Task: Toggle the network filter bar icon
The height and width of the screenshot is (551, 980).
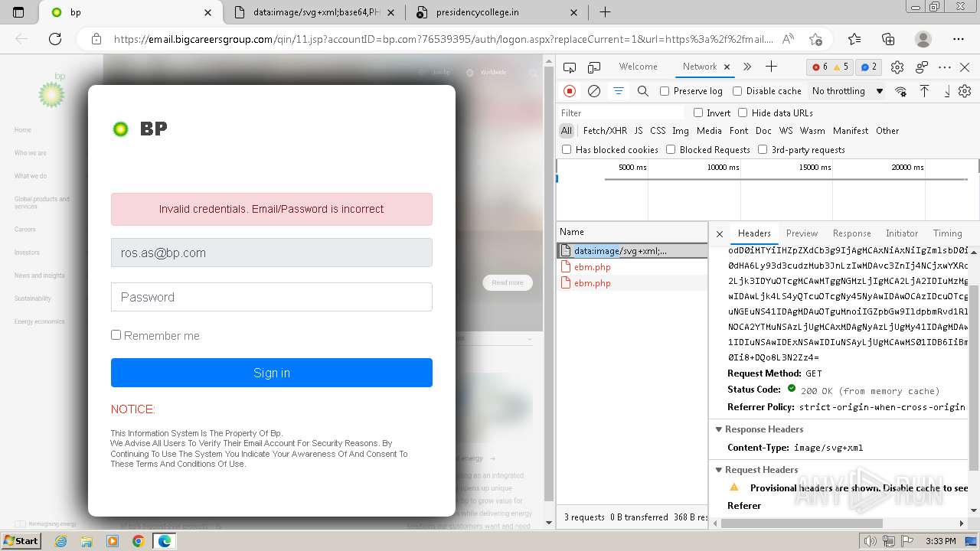Action: tap(619, 91)
